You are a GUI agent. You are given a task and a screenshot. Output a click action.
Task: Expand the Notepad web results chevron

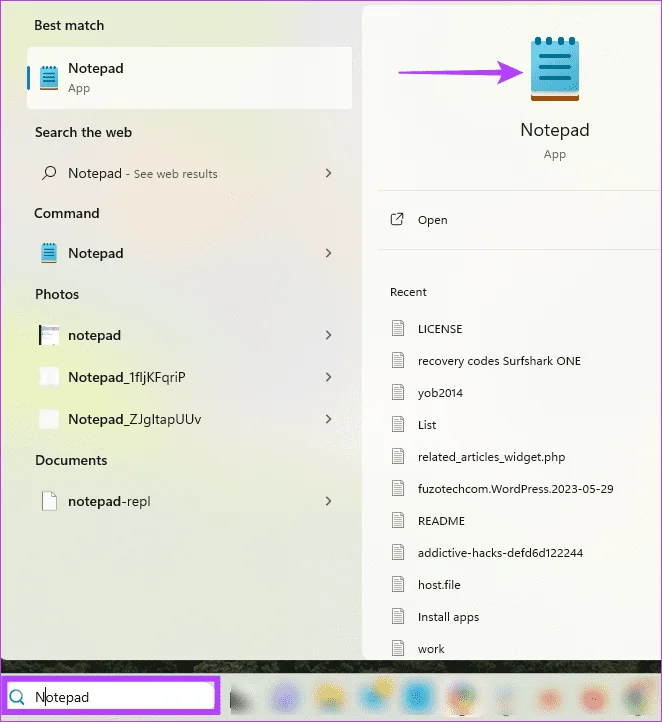click(x=328, y=173)
